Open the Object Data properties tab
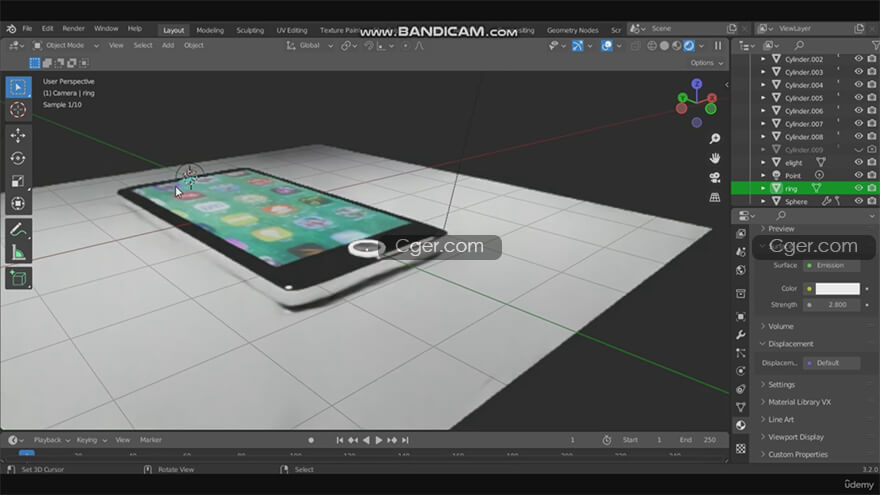 click(741, 407)
